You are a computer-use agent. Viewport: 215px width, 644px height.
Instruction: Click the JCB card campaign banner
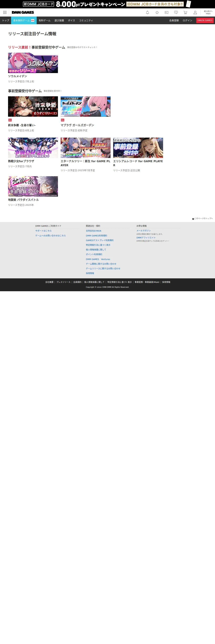(x=107, y=4)
